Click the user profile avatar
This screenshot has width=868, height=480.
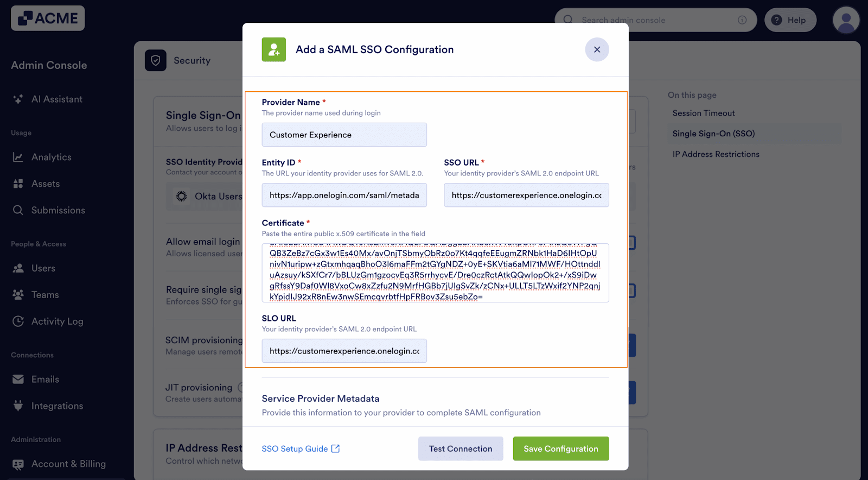[845, 20]
